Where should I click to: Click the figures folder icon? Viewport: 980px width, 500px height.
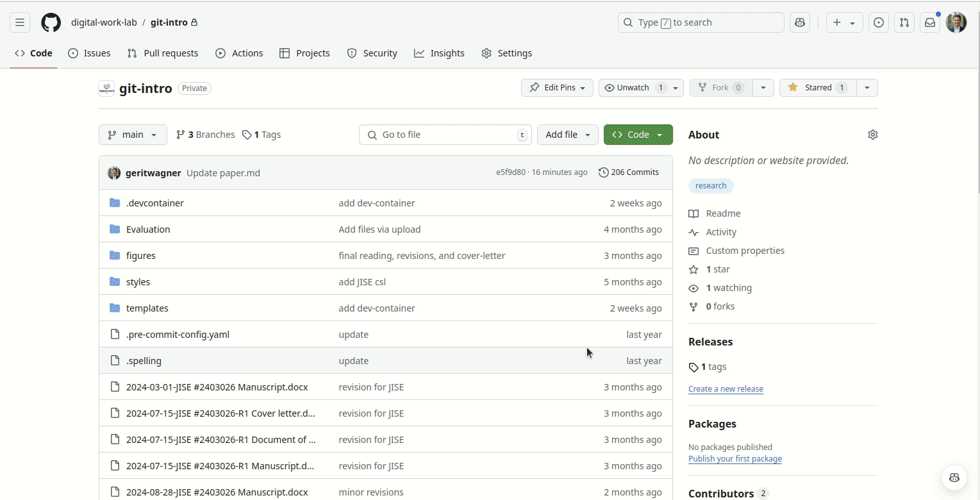(115, 255)
